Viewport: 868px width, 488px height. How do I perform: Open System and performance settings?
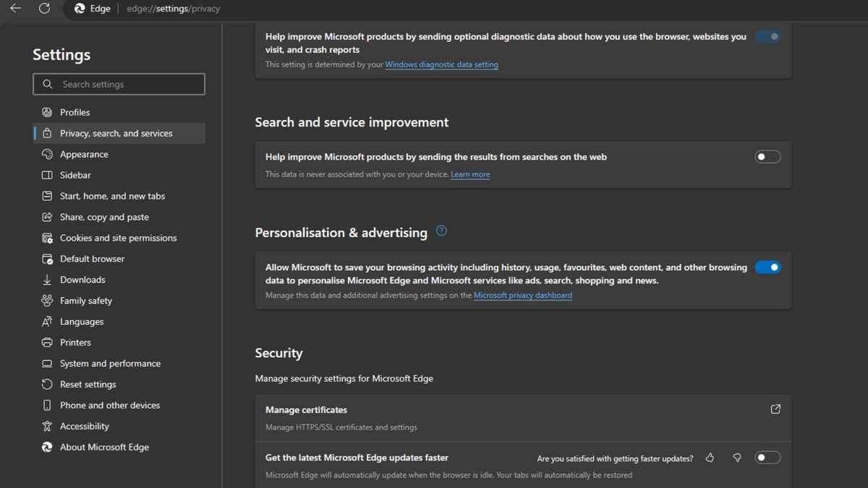pos(110,363)
